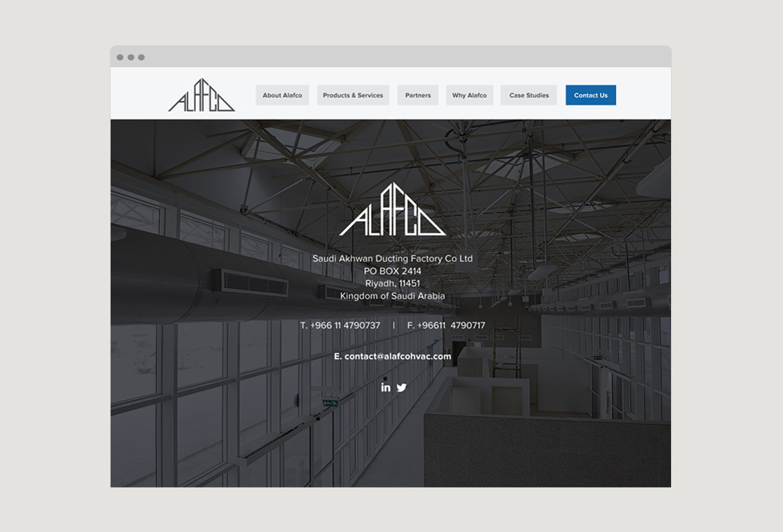This screenshot has width=783, height=532.
Task: Go to Products & Services page
Action: [353, 95]
